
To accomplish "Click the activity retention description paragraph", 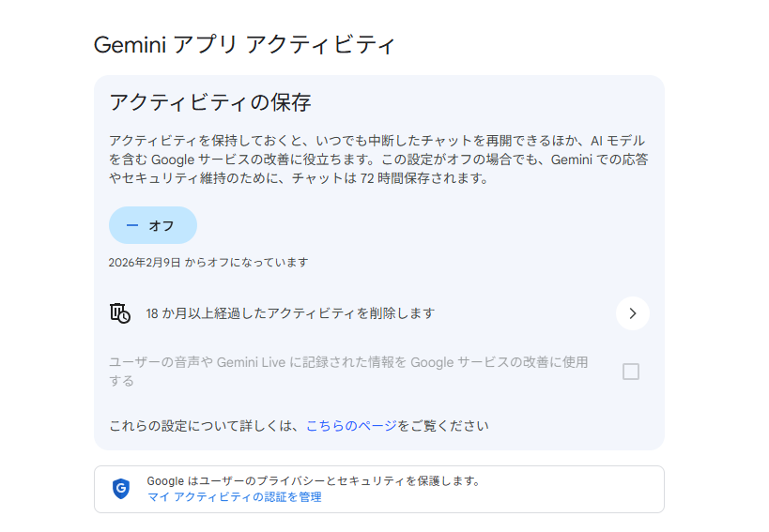I will point(378,160).
